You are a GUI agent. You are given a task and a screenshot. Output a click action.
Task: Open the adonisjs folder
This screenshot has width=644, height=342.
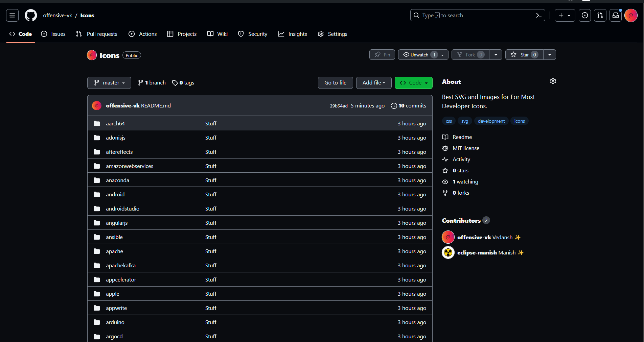tap(116, 138)
